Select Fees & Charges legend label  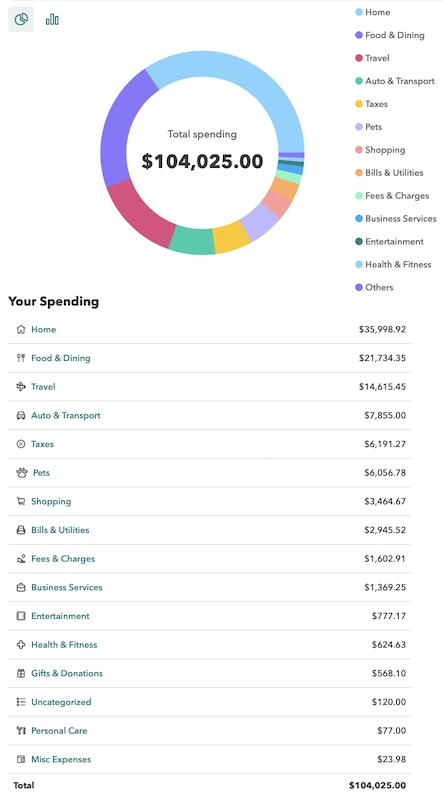(397, 195)
